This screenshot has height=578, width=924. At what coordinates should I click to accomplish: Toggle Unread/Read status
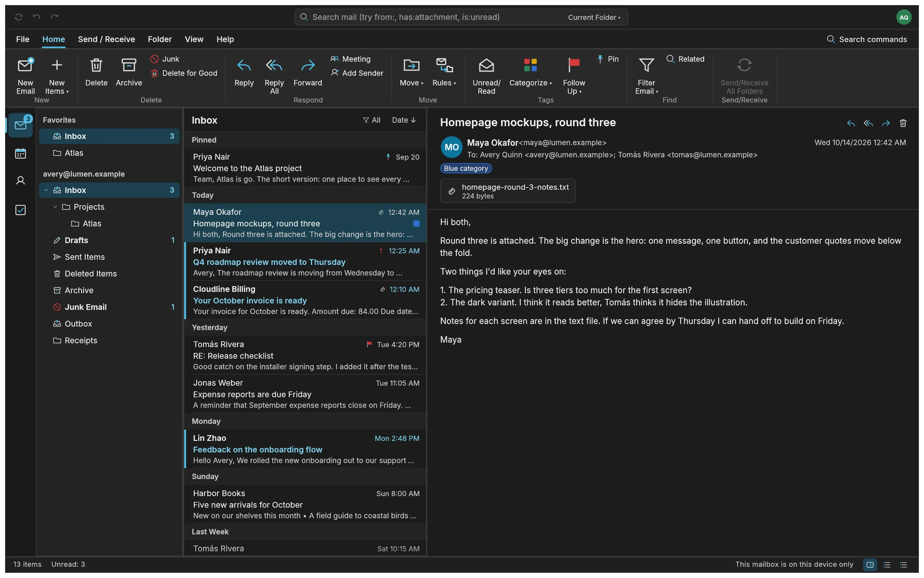[486, 76]
